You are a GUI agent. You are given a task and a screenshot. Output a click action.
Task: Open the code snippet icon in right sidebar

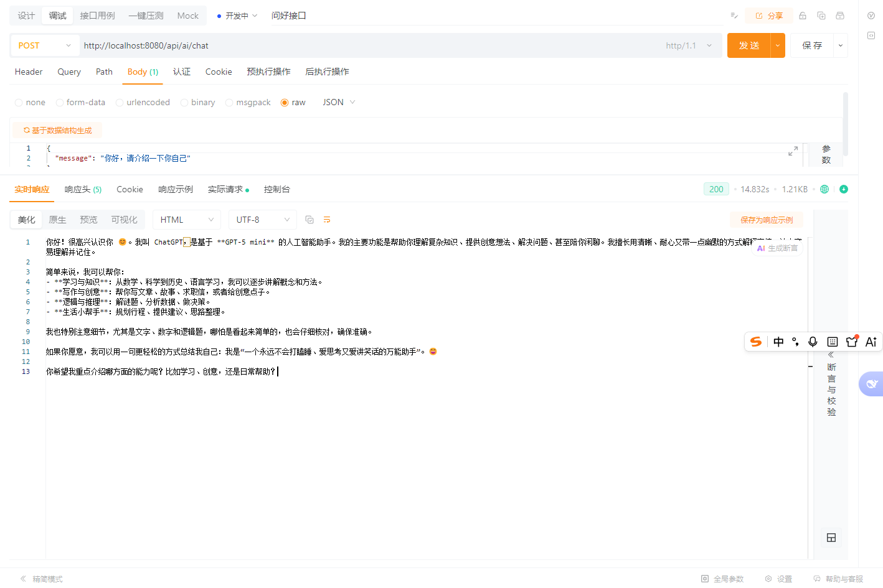tap(871, 35)
